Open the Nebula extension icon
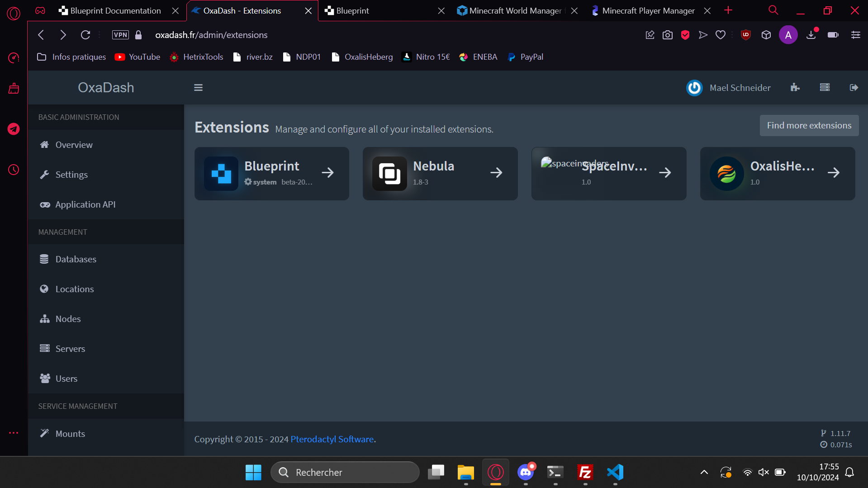The image size is (868, 488). [x=389, y=174]
